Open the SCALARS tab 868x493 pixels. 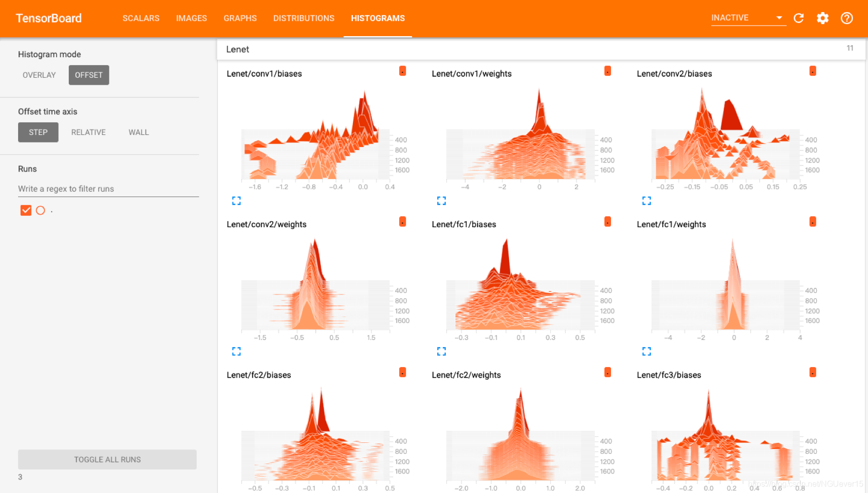pyautogui.click(x=141, y=18)
